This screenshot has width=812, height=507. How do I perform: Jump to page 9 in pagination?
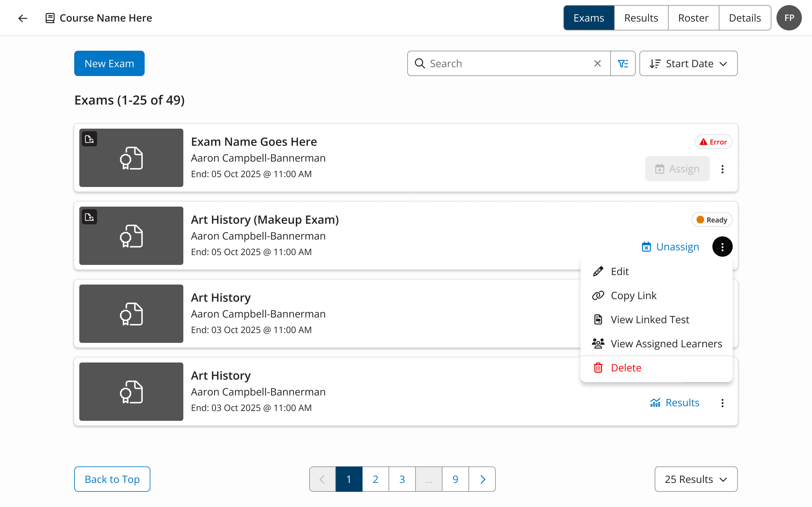click(x=455, y=479)
